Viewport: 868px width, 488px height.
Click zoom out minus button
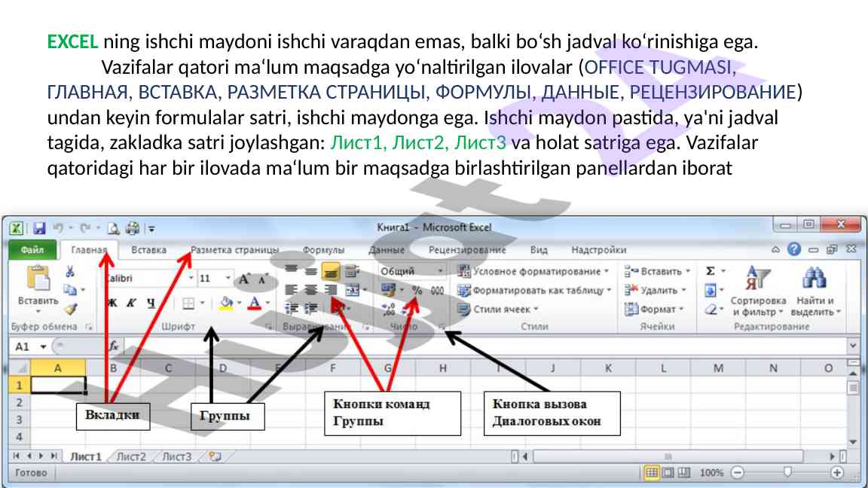[738, 472]
